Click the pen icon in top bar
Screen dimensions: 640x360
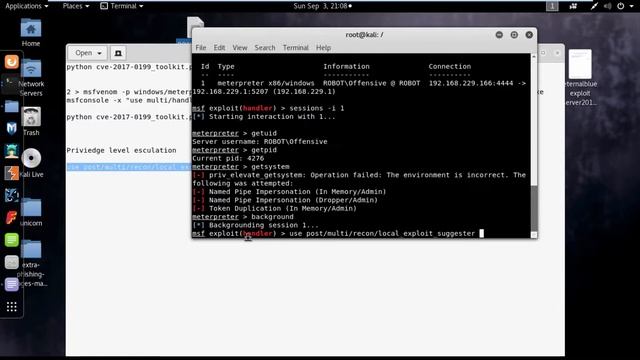point(594,6)
